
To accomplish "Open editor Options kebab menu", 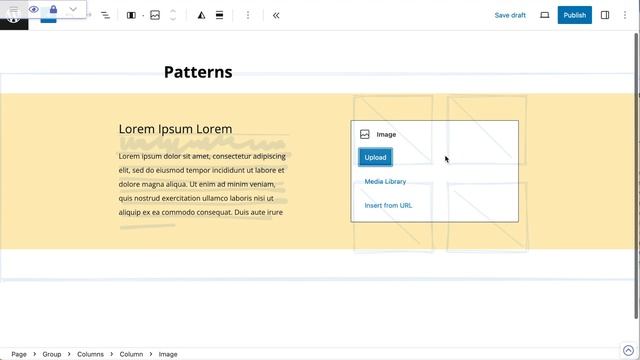I will 625,15.
